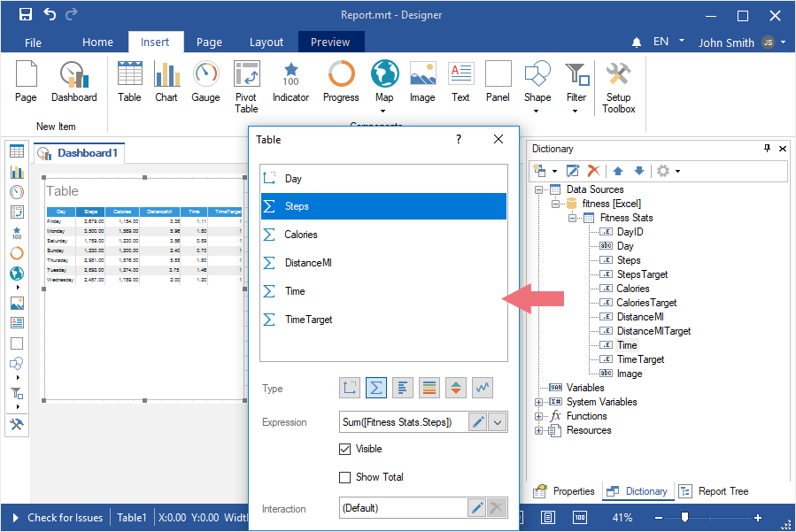Select the Chart ribbon icon

[x=166, y=83]
